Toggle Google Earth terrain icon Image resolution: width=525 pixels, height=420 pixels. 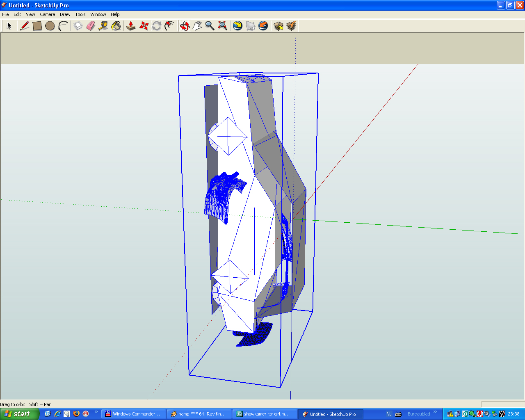point(251,26)
